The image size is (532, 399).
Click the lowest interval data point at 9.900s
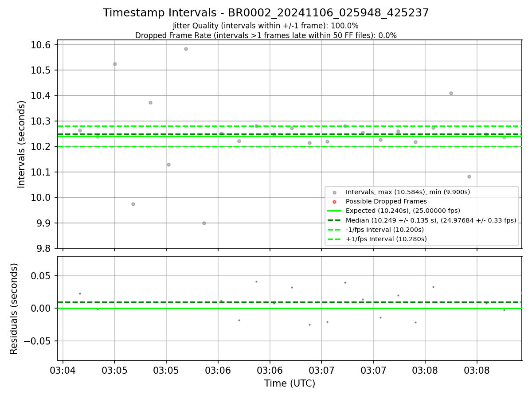[204, 223]
